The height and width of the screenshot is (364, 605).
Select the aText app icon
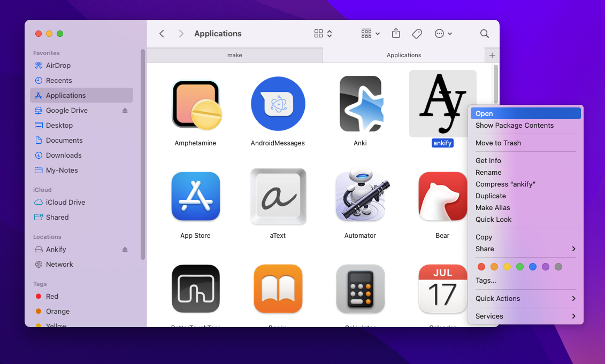278,196
